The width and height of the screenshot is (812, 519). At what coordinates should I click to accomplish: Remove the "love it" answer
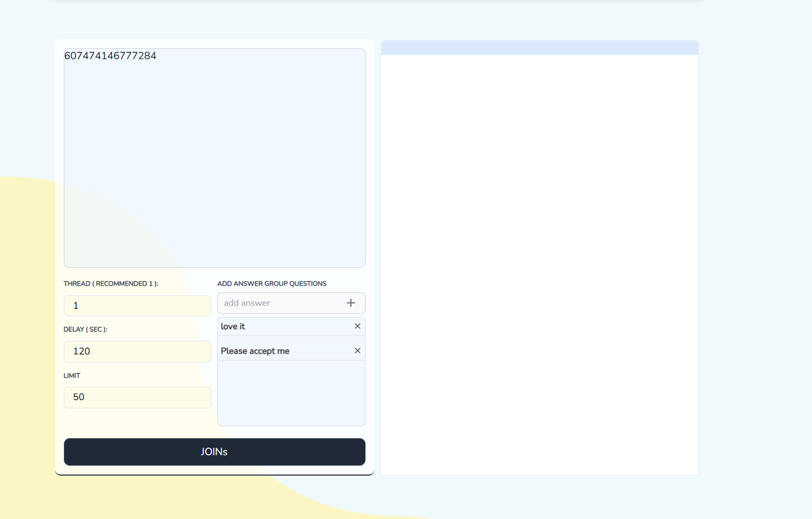[357, 326]
